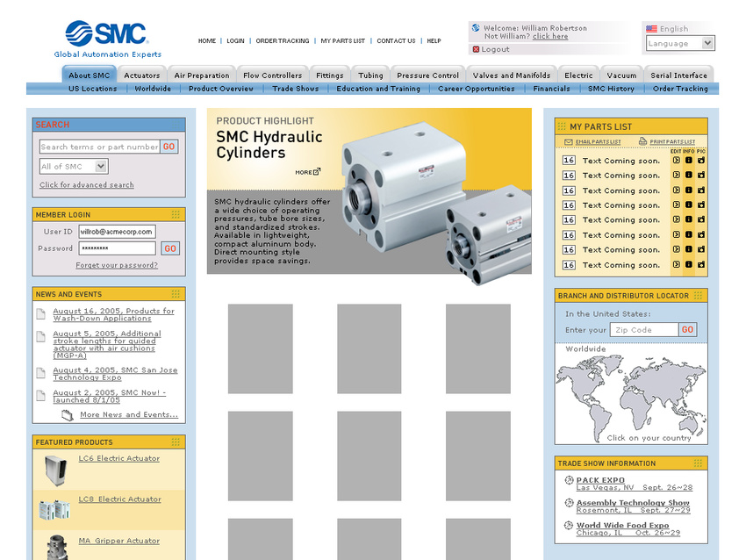Click the Logout link
746x560 pixels.
(x=495, y=49)
